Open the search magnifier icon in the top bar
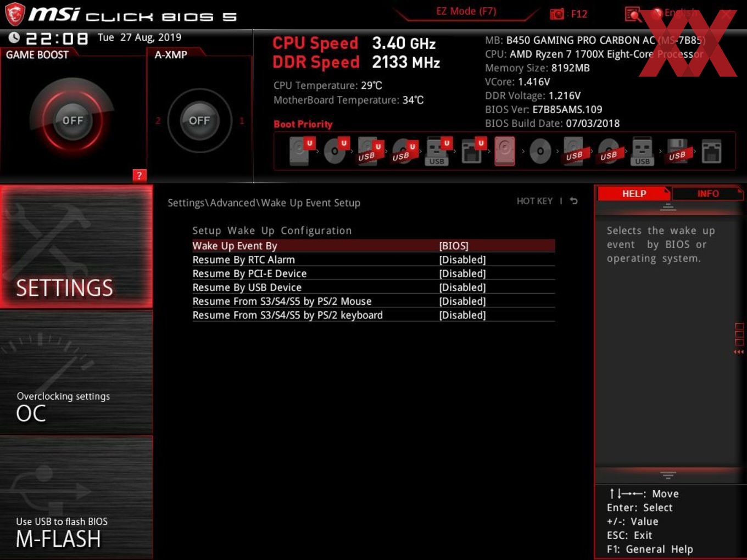This screenshot has width=747, height=560. (633, 14)
